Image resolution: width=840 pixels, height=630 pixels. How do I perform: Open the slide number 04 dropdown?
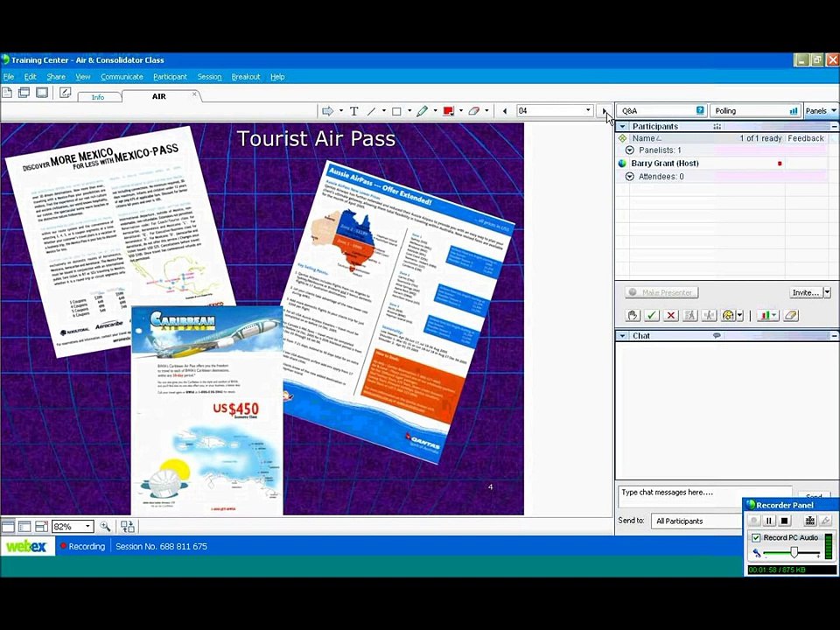[x=588, y=110]
